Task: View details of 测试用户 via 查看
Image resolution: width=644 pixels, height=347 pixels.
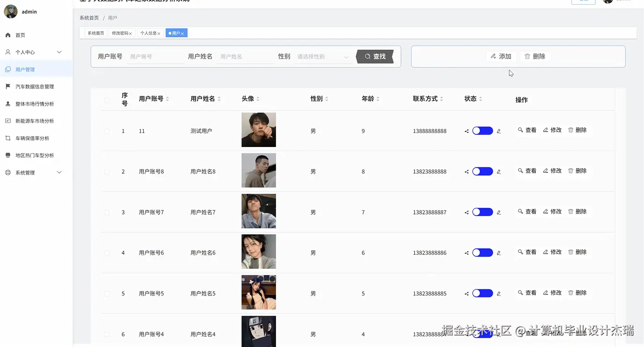Action: click(x=527, y=130)
